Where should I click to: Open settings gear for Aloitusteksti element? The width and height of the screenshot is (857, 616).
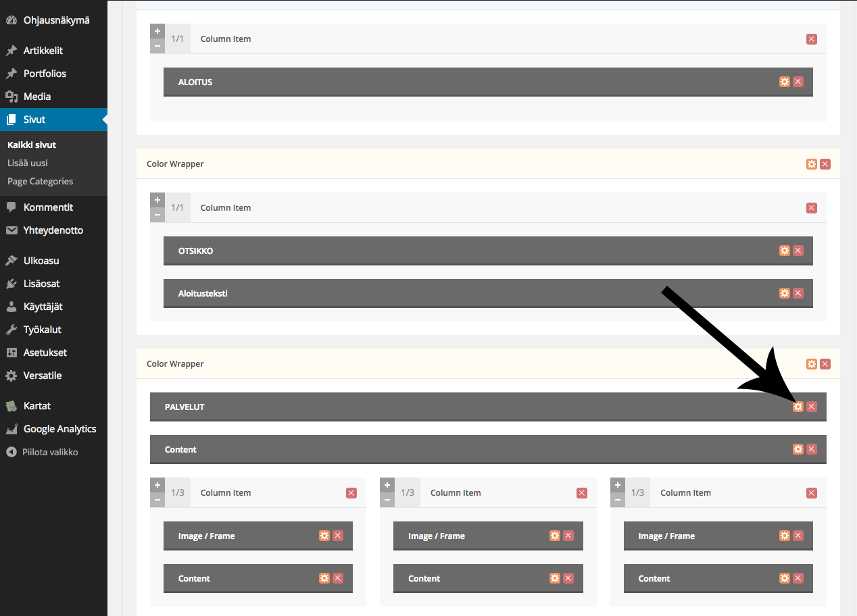click(x=785, y=293)
